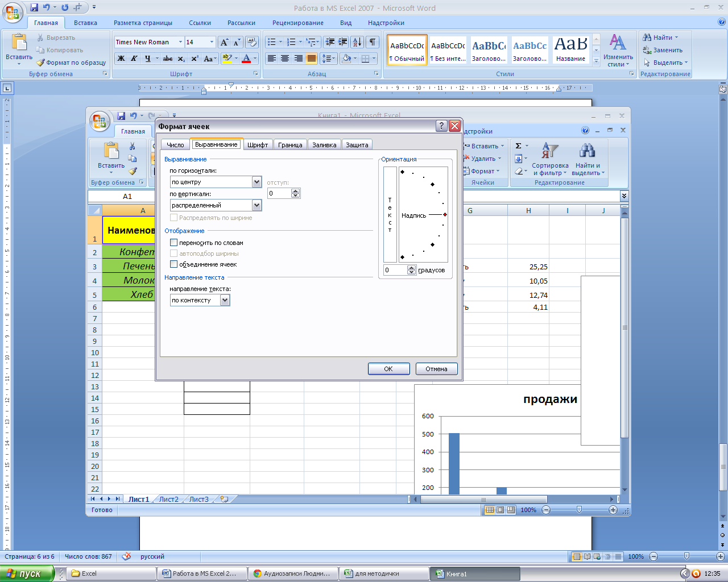This screenshot has width=728, height=582.
Task: Open the 'Книга1' taskbar button
Action: point(475,574)
